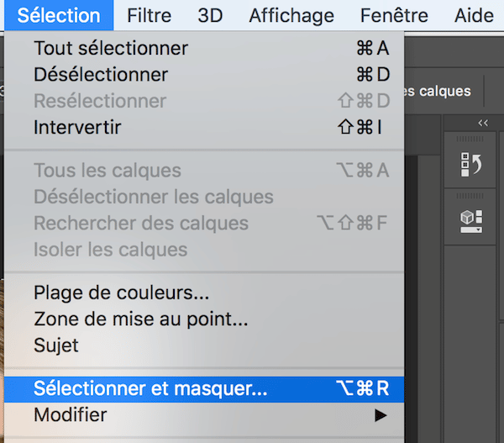Choose Tout sélectionner
Viewport: 504px width, 443px height.
coord(111,49)
